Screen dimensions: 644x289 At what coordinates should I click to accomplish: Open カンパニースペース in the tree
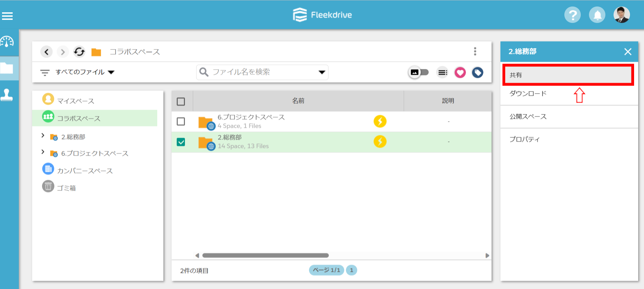click(85, 170)
